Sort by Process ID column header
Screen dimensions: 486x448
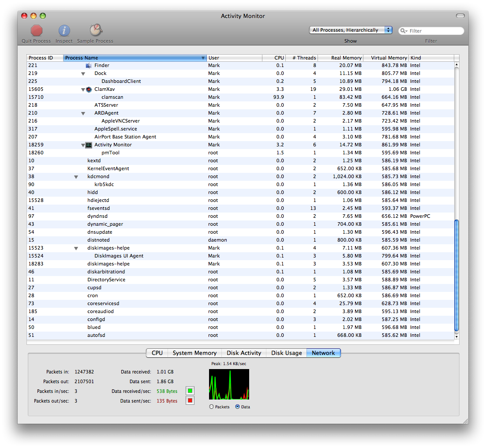(x=45, y=58)
